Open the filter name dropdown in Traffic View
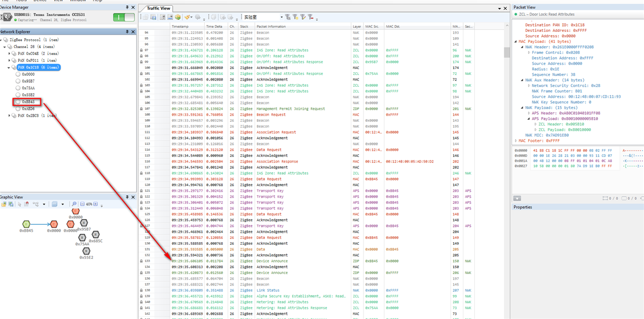Image resolution: width=644 pixels, height=319 pixels. click(282, 17)
